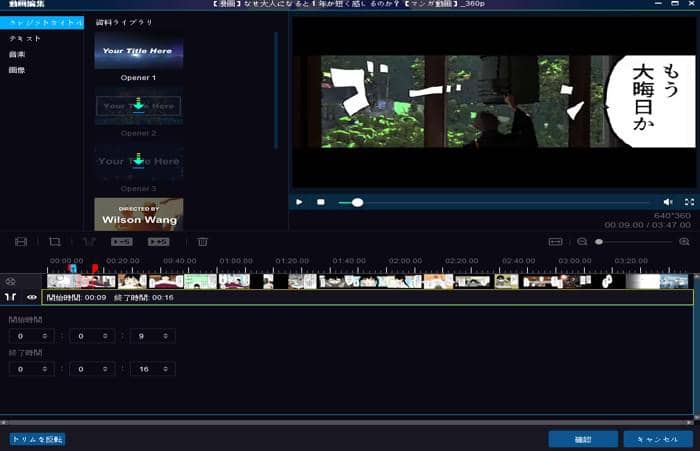Click the video track film reel icon
The height and width of the screenshot is (451, 700).
click(x=10, y=281)
